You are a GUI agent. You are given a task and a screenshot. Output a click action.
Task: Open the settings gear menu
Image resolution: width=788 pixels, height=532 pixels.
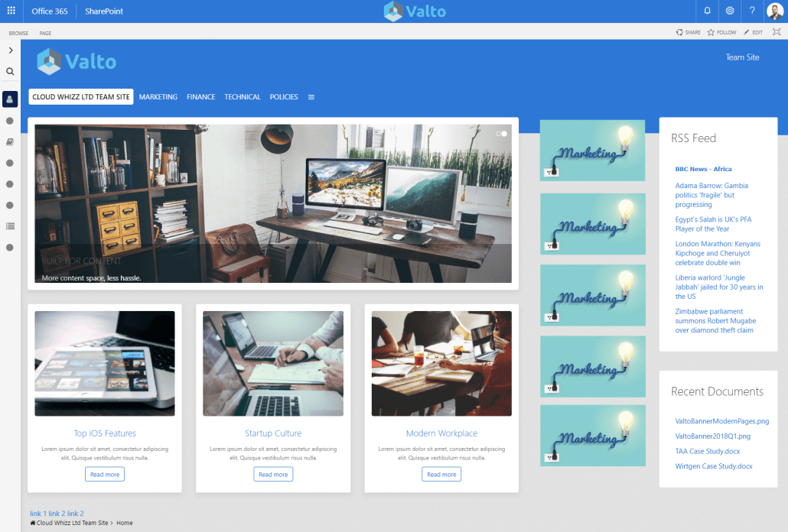pos(730,11)
